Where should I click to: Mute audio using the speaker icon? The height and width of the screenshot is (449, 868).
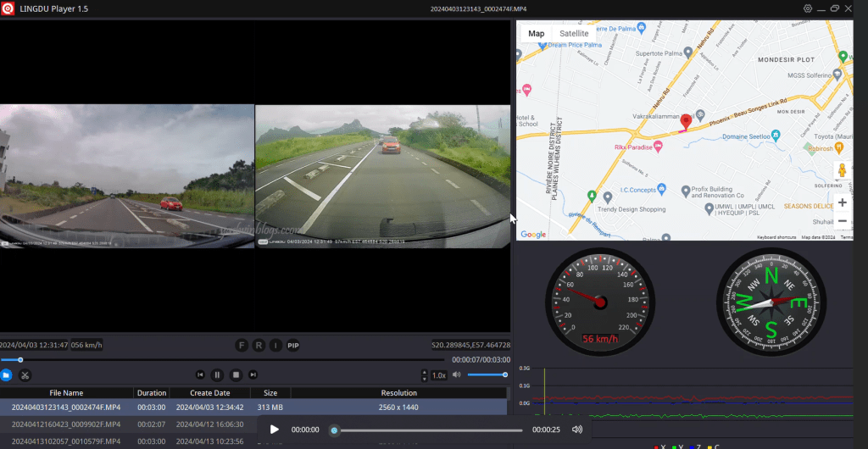(x=456, y=374)
